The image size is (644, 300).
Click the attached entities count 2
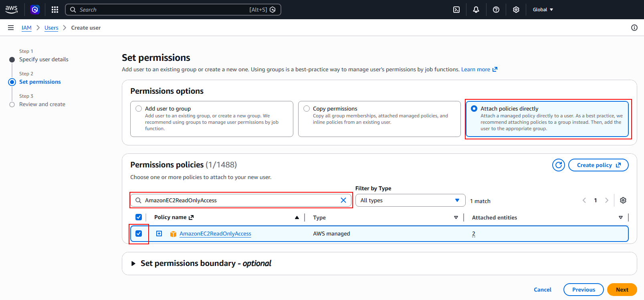click(474, 234)
